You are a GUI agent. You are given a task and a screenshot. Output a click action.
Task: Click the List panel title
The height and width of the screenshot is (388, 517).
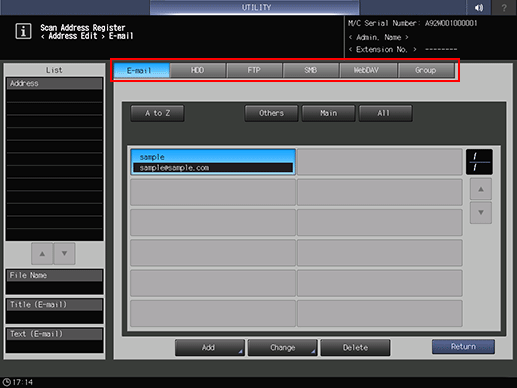54,70
